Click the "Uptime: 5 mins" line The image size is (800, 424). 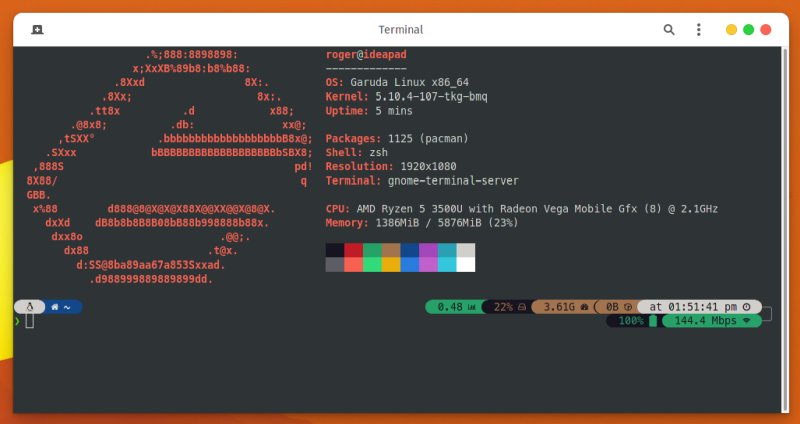tap(369, 111)
